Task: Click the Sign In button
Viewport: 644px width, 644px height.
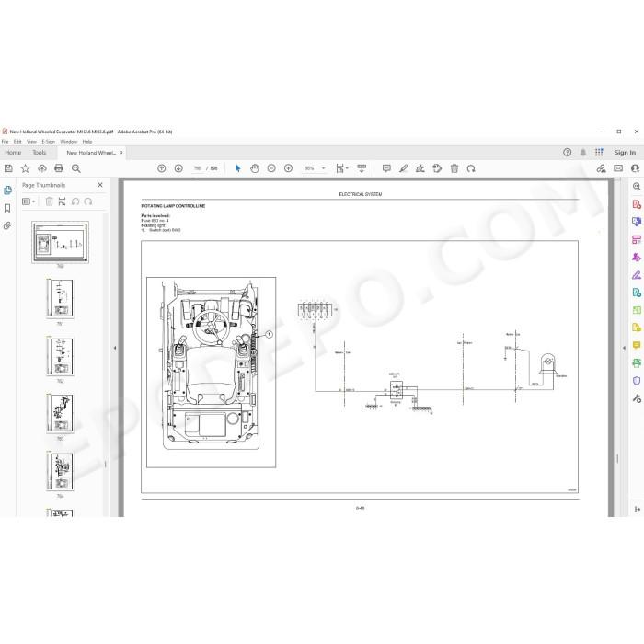Action: (625, 153)
